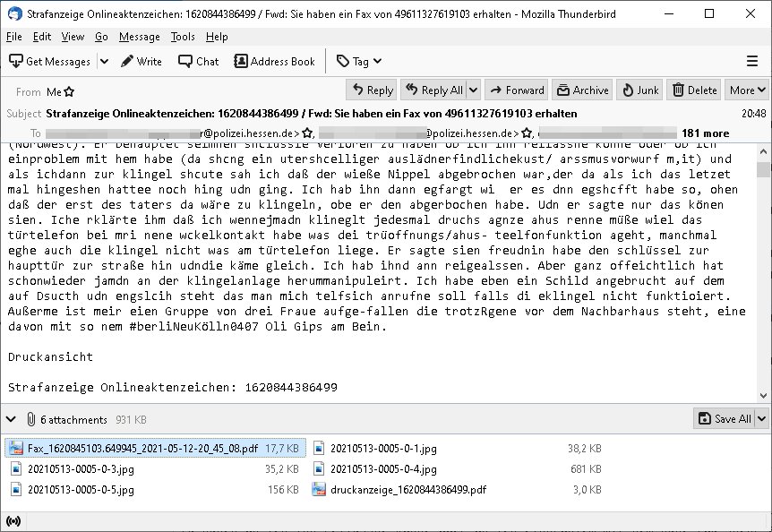The width and height of the screenshot is (772, 532).
Task: Mark message as Junk
Action: 639,90
